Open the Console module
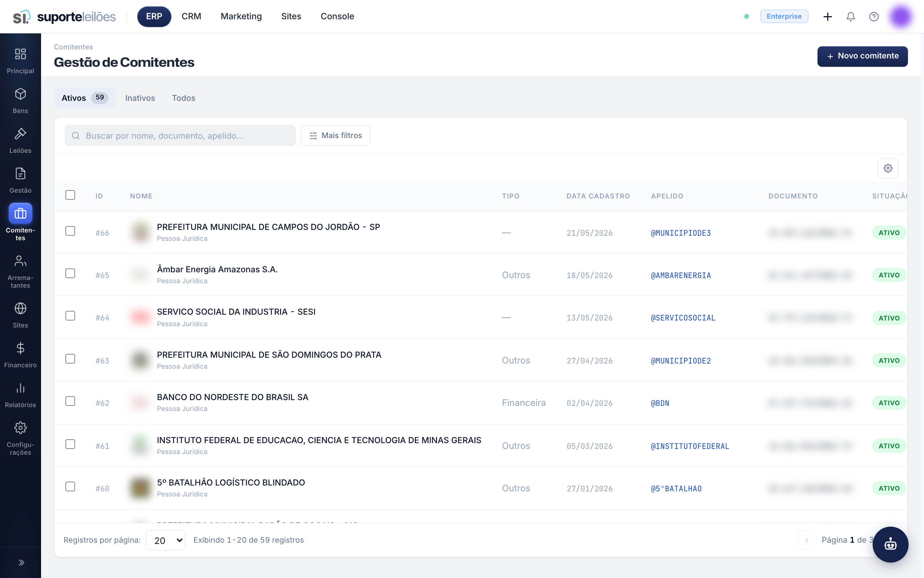This screenshot has width=924, height=578. (x=337, y=16)
